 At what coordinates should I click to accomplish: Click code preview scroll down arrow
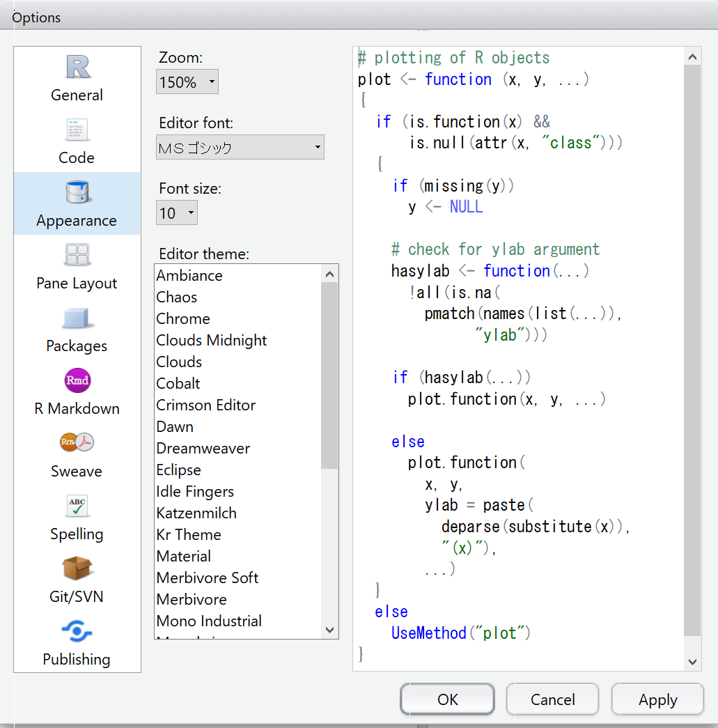click(692, 662)
